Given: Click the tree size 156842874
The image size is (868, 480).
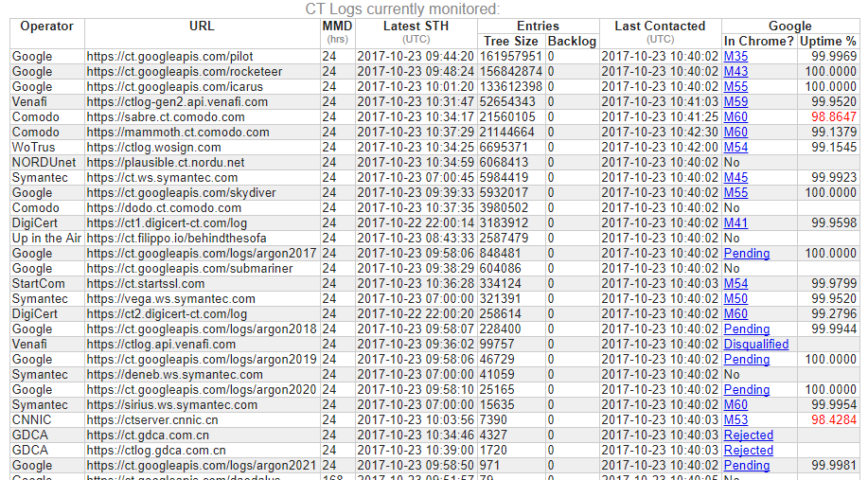Looking at the screenshot, I should (511, 71).
